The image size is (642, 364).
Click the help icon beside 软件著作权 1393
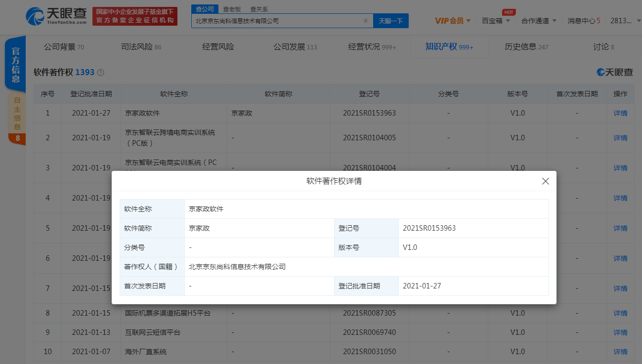point(101,73)
